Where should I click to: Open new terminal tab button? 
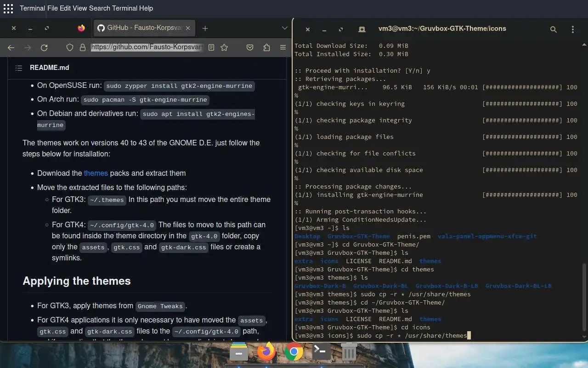coord(362,29)
